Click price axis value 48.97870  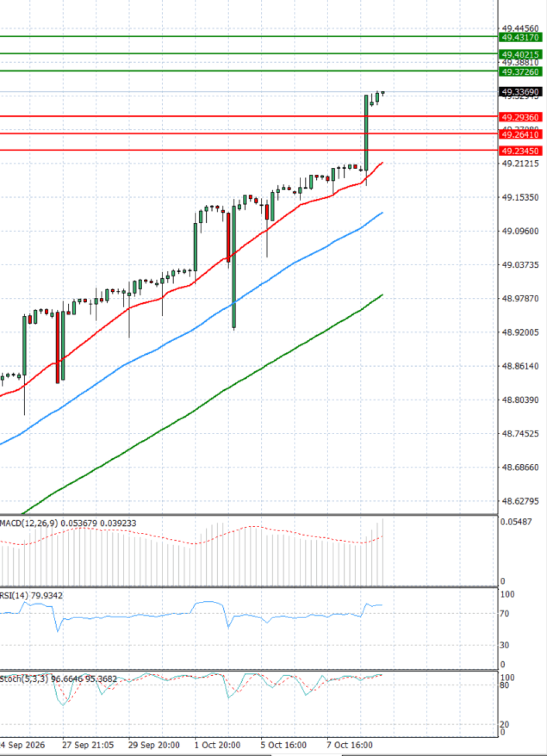pos(520,299)
